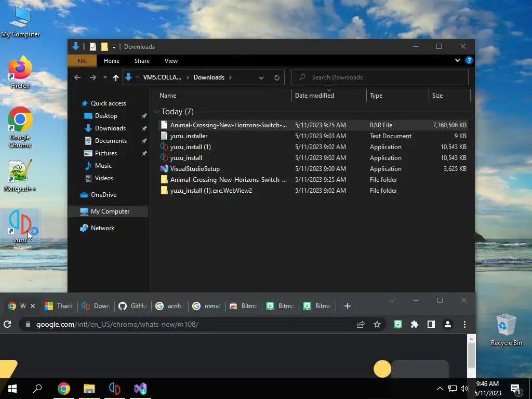
Task: Click the chevron after VM5.COLLA... in path
Action: pyautogui.click(x=188, y=77)
